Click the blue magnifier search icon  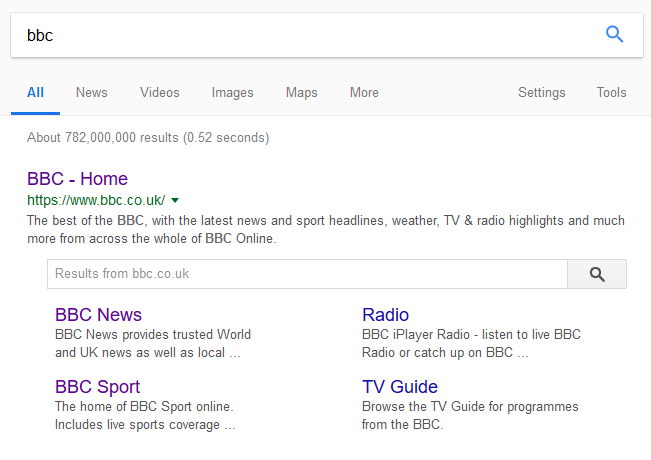pos(614,35)
